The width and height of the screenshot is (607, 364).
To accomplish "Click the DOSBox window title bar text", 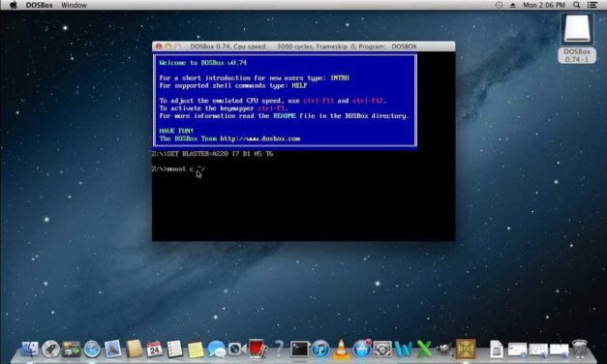I will point(303,46).
